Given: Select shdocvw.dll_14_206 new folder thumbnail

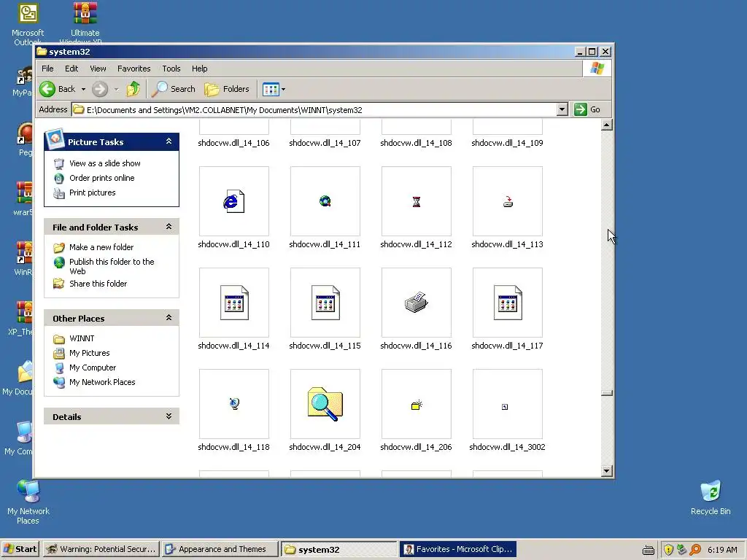Looking at the screenshot, I should [417, 404].
